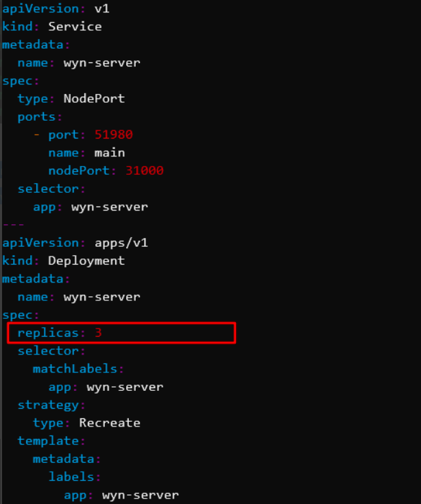Click the Recreate strategy type value
421x504 pixels.
(110, 422)
